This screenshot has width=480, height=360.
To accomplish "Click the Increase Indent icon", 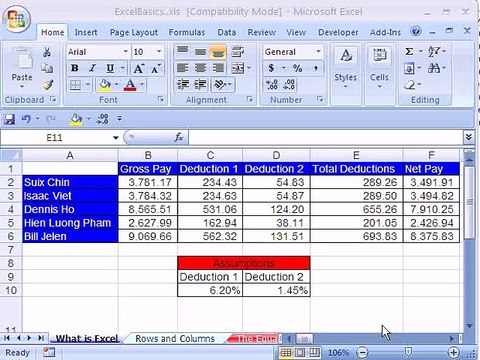I will click(x=200, y=85).
